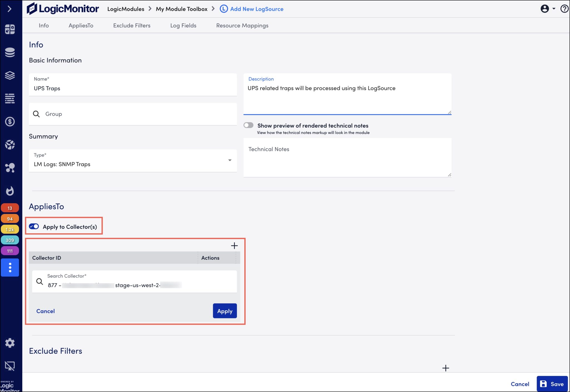Open the Type dropdown showing LM Logs: SNMP Traps
The image size is (570, 392).
pyautogui.click(x=230, y=160)
